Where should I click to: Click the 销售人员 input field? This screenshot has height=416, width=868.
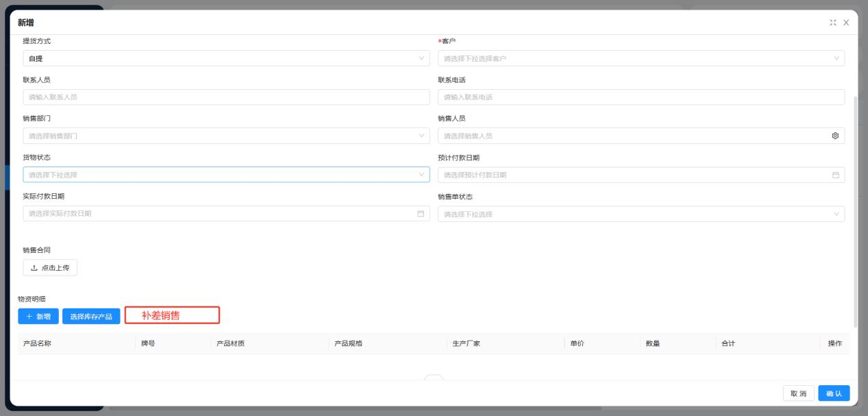coord(641,136)
